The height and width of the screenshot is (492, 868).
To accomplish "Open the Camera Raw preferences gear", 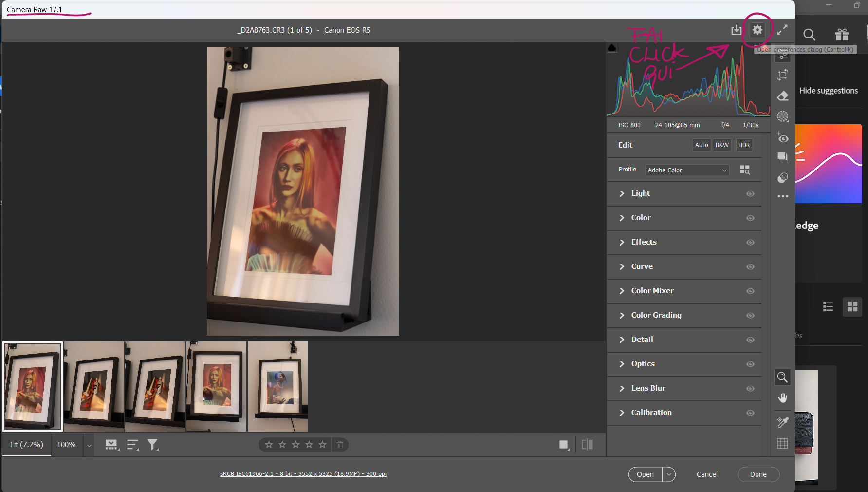I will click(757, 30).
